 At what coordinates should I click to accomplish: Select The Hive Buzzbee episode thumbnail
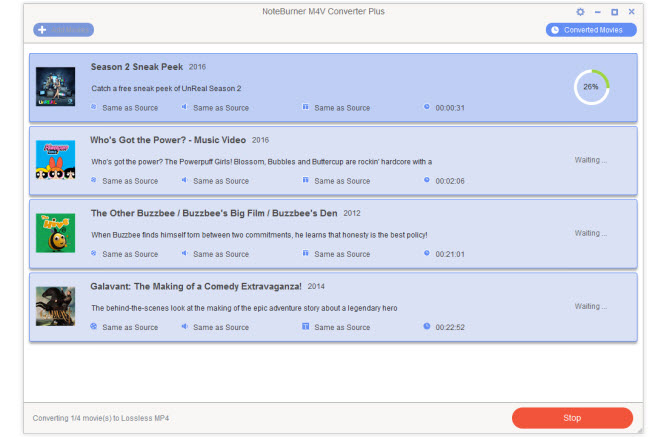tap(56, 233)
